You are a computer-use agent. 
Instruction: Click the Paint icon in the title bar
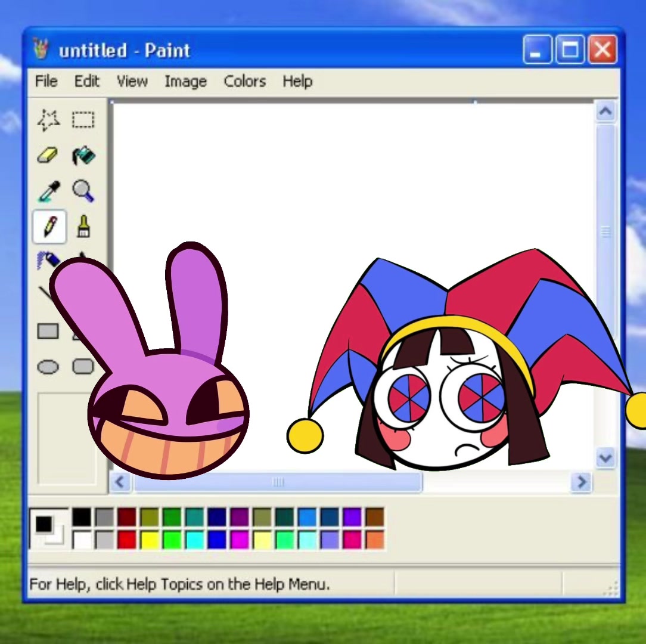(x=41, y=49)
